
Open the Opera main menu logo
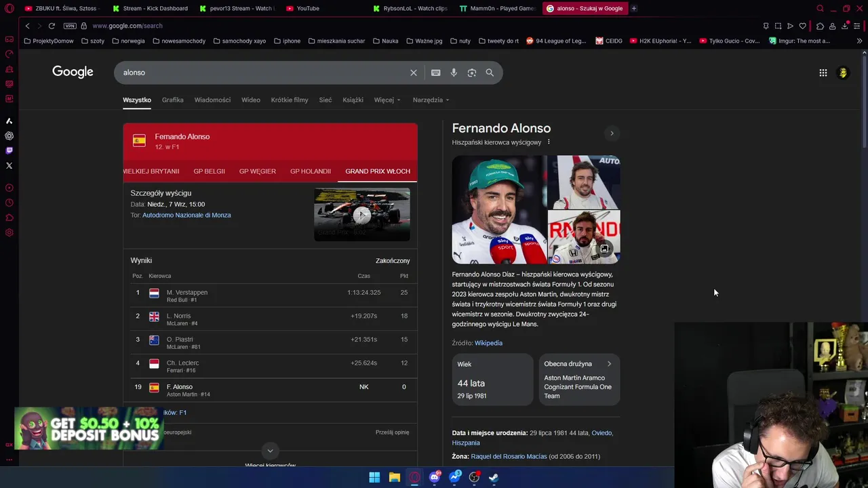(9, 8)
